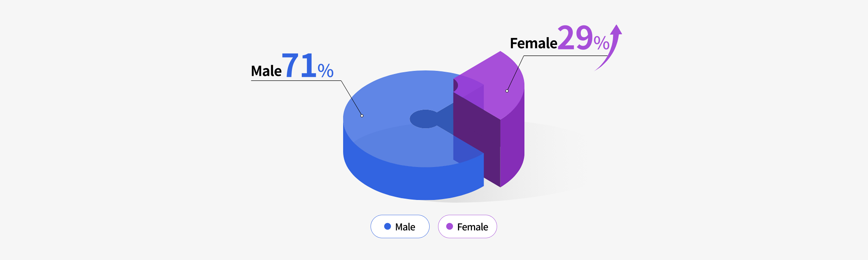
Task: Click the blue percent sign after 71
Action: [x=325, y=71]
